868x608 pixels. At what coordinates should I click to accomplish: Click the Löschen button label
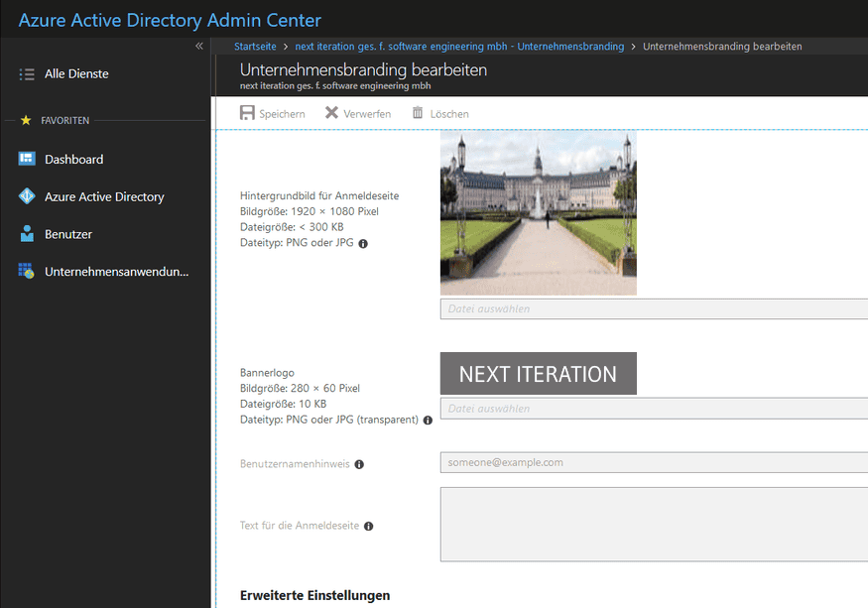449,114
